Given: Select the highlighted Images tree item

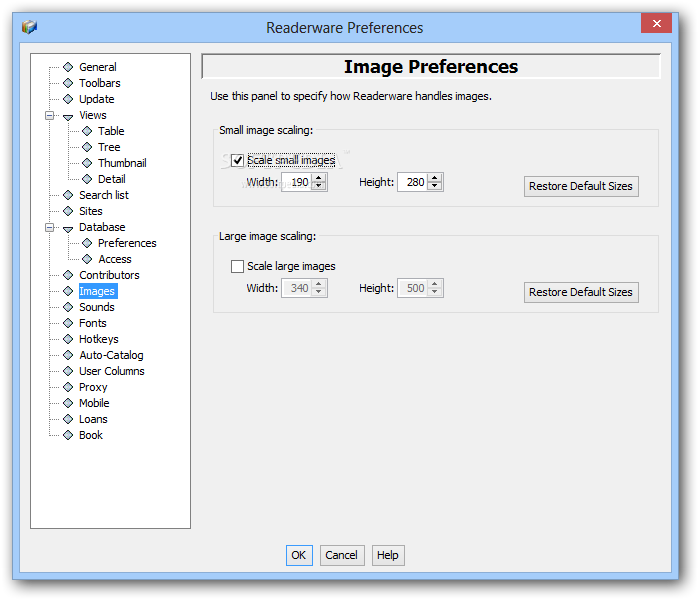Looking at the screenshot, I should (x=98, y=291).
